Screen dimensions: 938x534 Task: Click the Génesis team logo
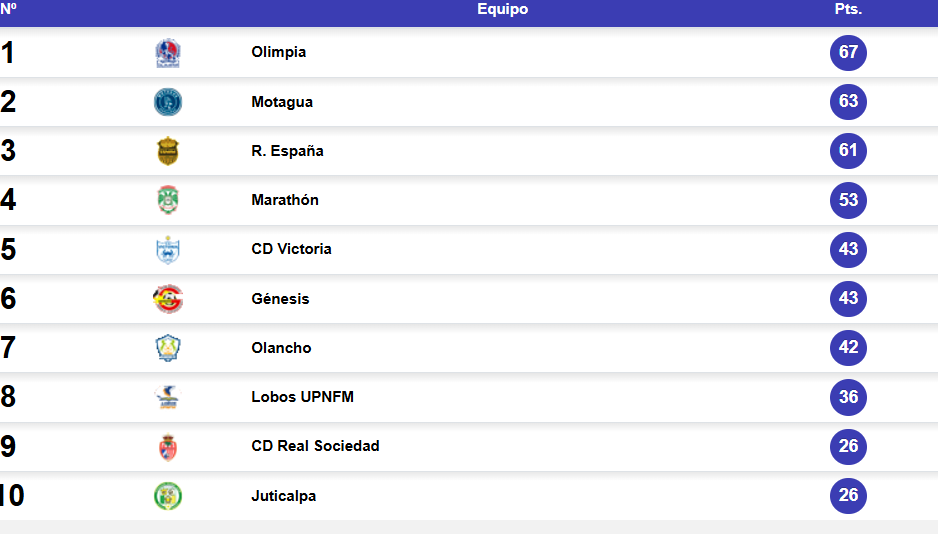pos(168,298)
